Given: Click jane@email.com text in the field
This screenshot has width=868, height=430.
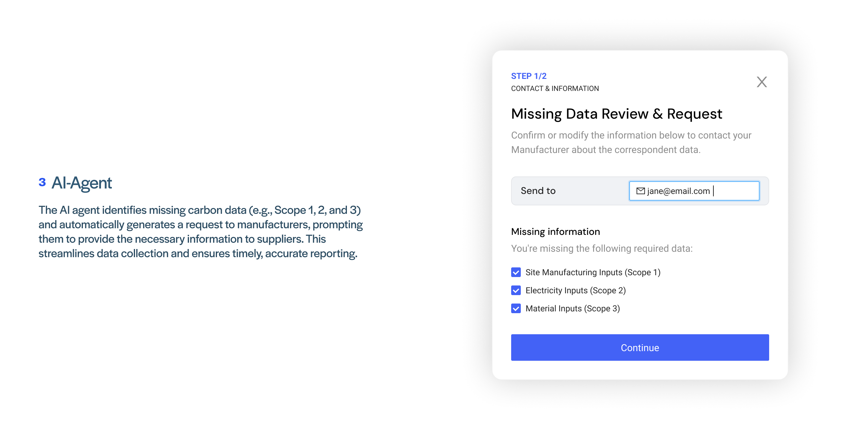Looking at the screenshot, I should (678, 191).
